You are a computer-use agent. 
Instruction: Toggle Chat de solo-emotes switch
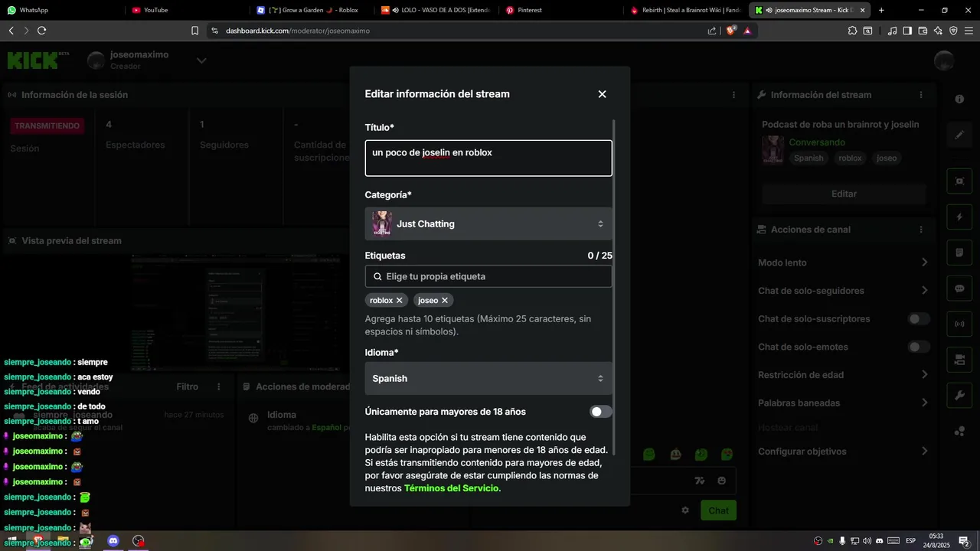point(919,347)
